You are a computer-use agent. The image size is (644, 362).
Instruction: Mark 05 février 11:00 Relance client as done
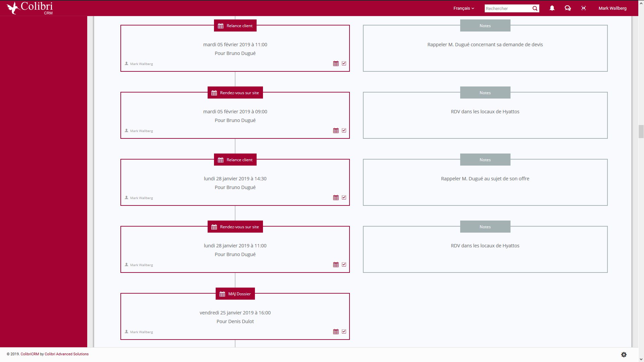[x=344, y=63]
